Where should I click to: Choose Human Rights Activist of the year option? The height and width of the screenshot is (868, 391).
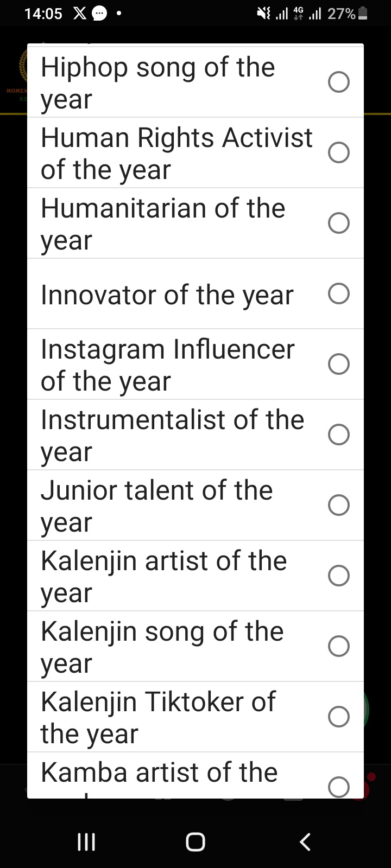click(338, 152)
